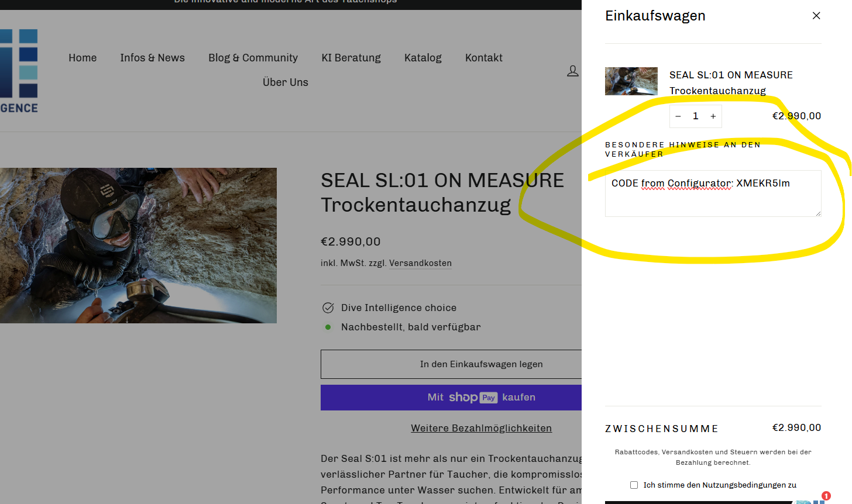
Task: Follow the Versandkosten link
Action: [x=420, y=263]
